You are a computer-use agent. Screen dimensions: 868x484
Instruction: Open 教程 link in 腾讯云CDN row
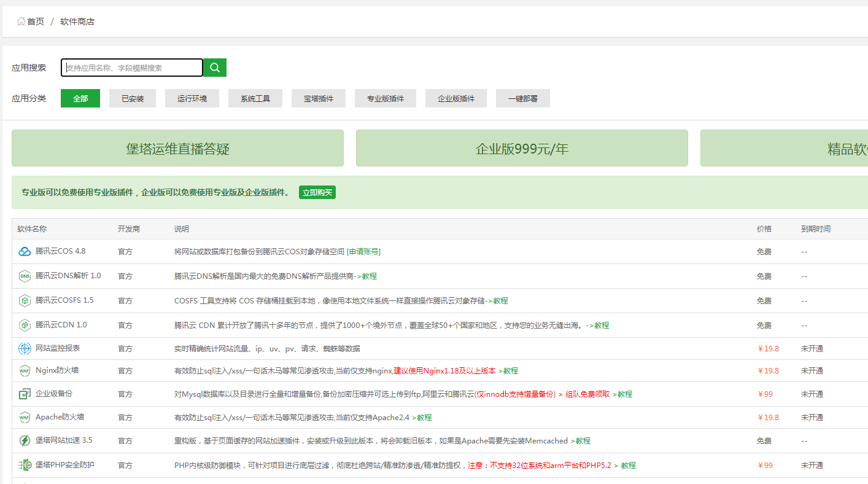[602, 326]
